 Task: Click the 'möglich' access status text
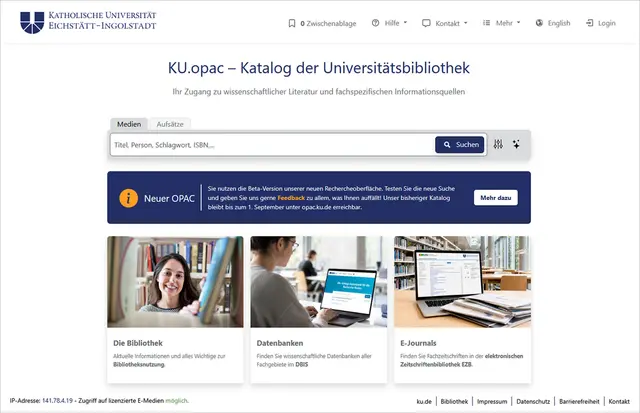point(176,401)
